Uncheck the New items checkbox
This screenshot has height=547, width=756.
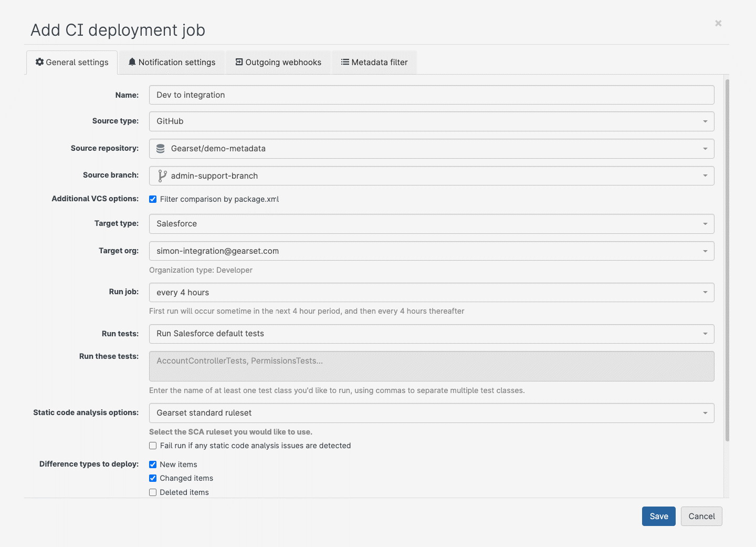[153, 465]
